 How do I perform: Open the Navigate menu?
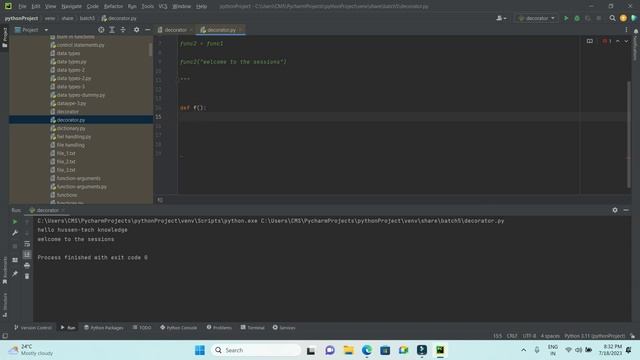[71, 7]
